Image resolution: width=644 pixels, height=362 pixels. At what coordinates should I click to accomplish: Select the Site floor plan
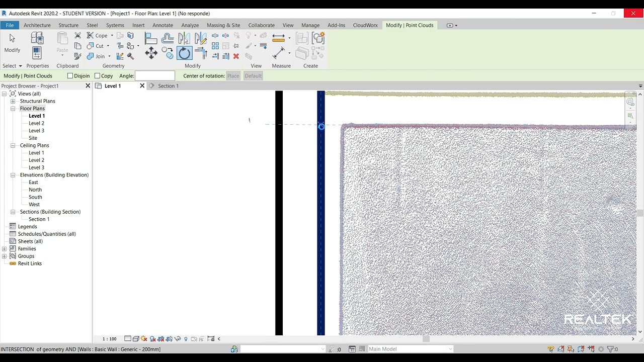33,138
